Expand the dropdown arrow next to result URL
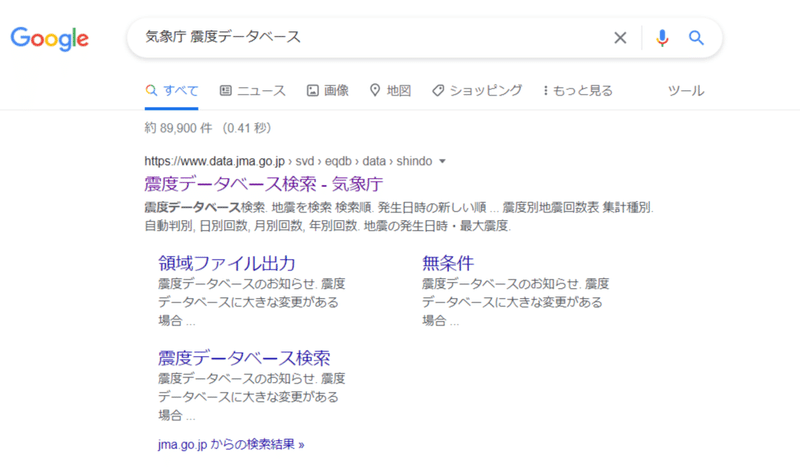800x476 pixels. (442, 161)
